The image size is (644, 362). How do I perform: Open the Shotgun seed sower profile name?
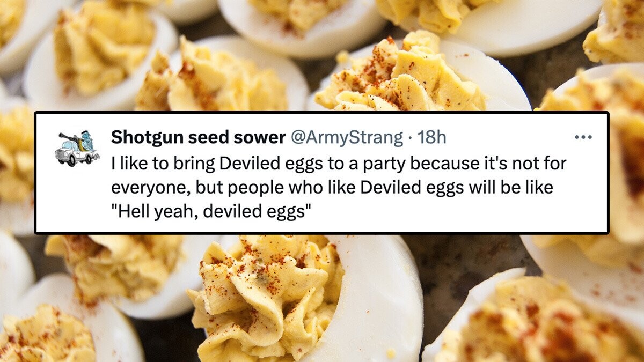[x=197, y=138]
